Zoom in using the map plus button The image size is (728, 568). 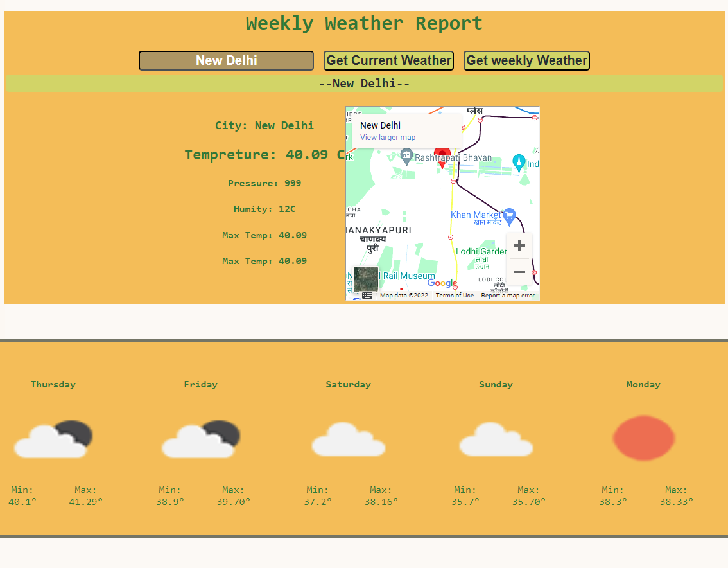pos(519,245)
